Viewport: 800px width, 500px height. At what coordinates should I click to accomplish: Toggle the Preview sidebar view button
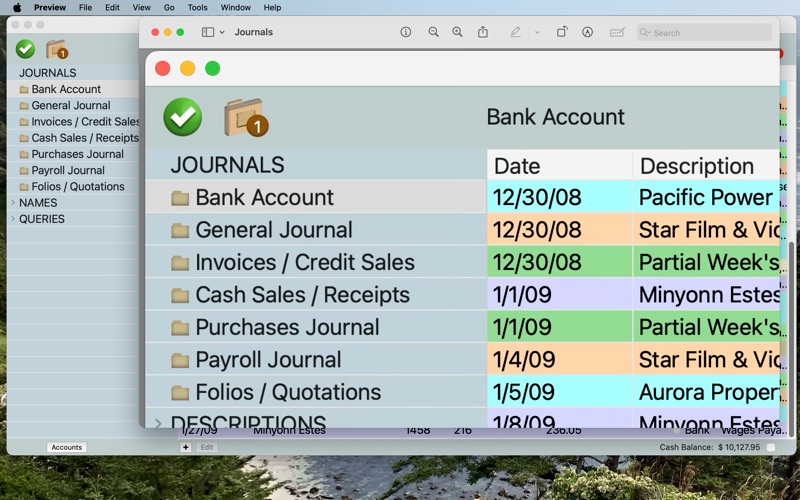[x=208, y=32]
